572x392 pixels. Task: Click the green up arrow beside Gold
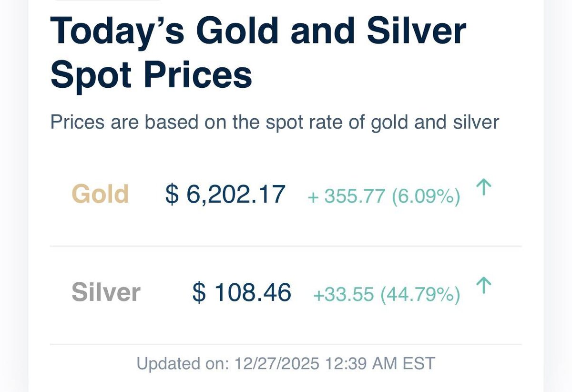483,188
